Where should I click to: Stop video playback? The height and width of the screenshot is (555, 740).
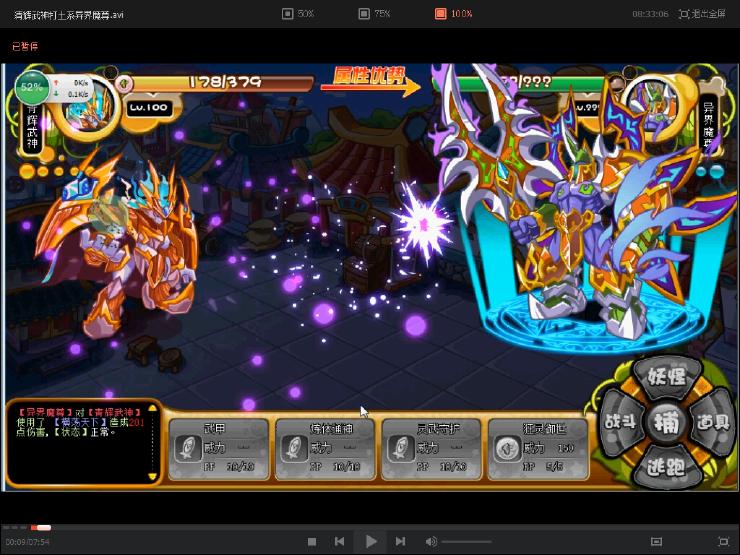point(311,542)
